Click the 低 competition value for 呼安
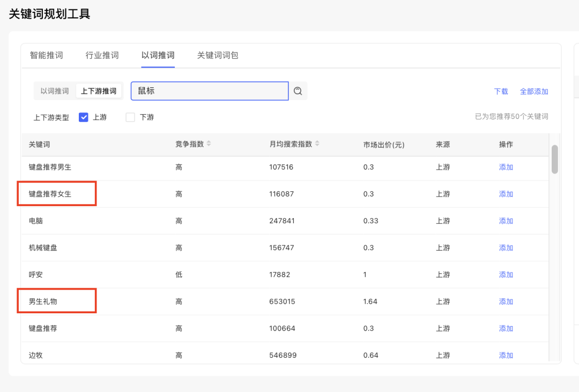The width and height of the screenshot is (579, 392). coord(179,275)
